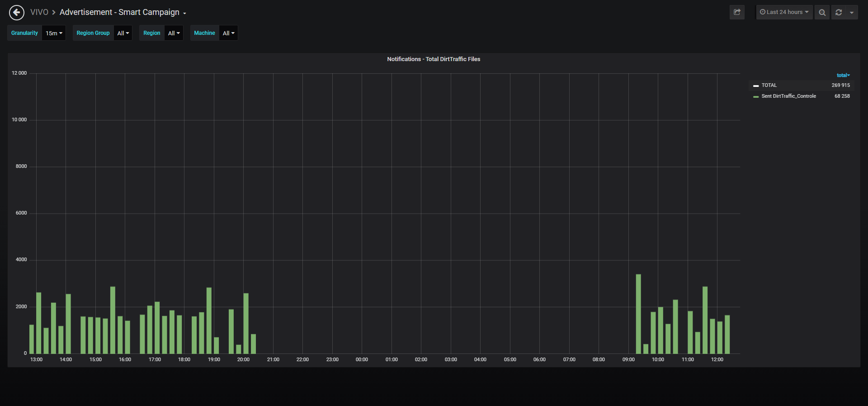This screenshot has width=868, height=406.
Task: Toggle the Sent DirtTraffic_Controle legend series
Action: coord(788,96)
